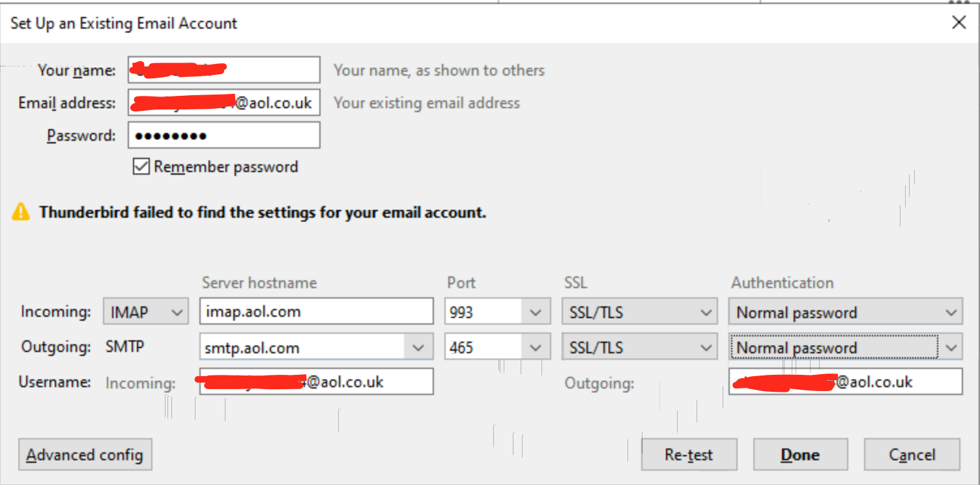
Task: Click the outgoing username input field
Action: [x=845, y=381]
